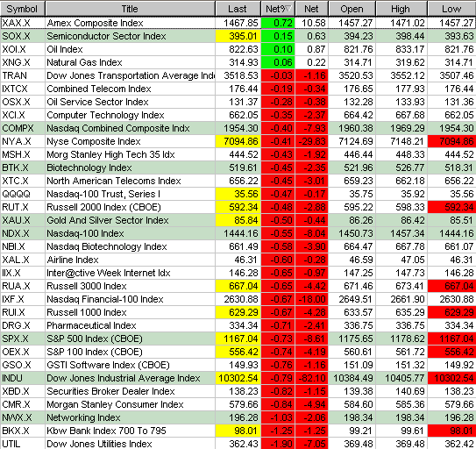The image size is (476, 449).
Task: Select the Amex Composite Index row
Action: pyautogui.click(x=238, y=23)
